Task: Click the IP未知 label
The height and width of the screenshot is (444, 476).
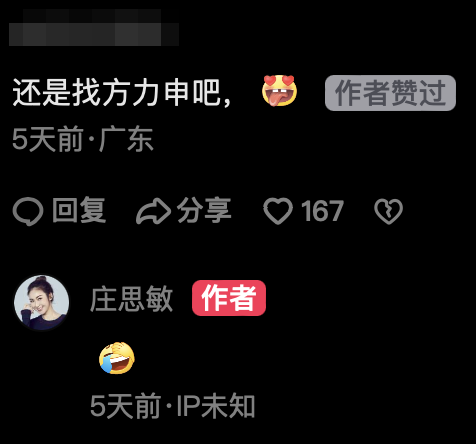Action: pos(216,406)
